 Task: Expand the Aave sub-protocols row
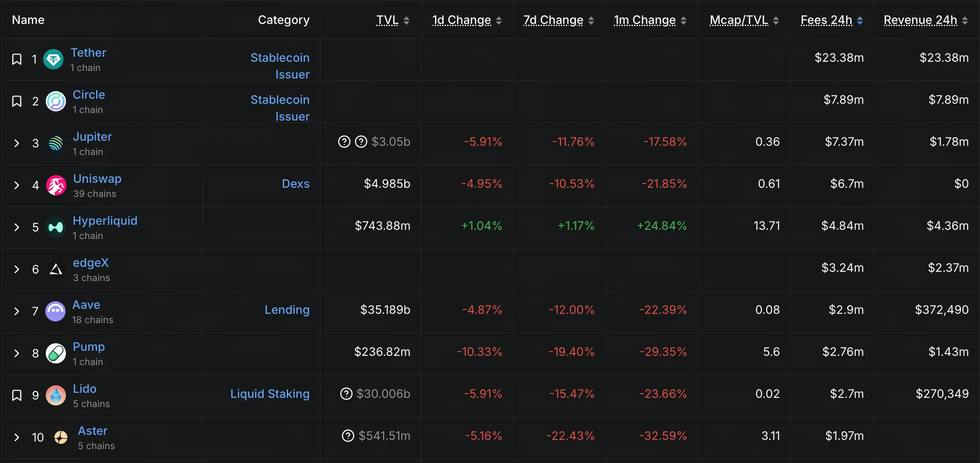[17, 311]
